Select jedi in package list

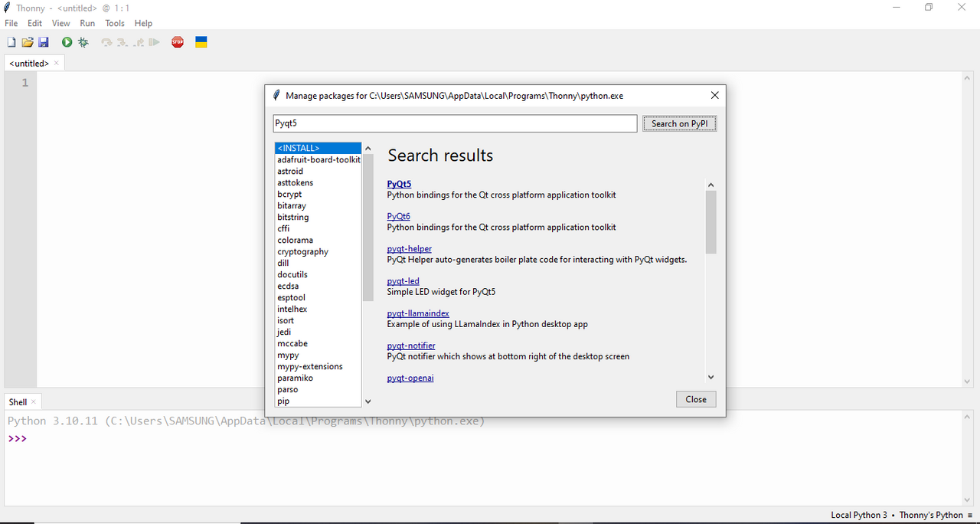click(318, 332)
